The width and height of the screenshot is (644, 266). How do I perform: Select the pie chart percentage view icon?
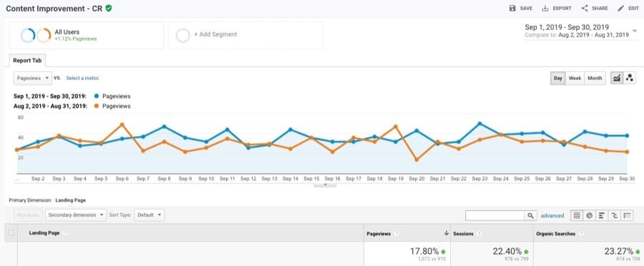tap(590, 215)
